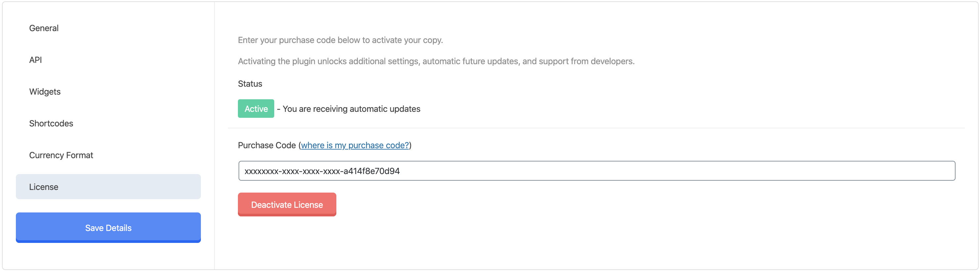Click 'You are receiving automatic updates' text
980x272 pixels.
coord(352,109)
